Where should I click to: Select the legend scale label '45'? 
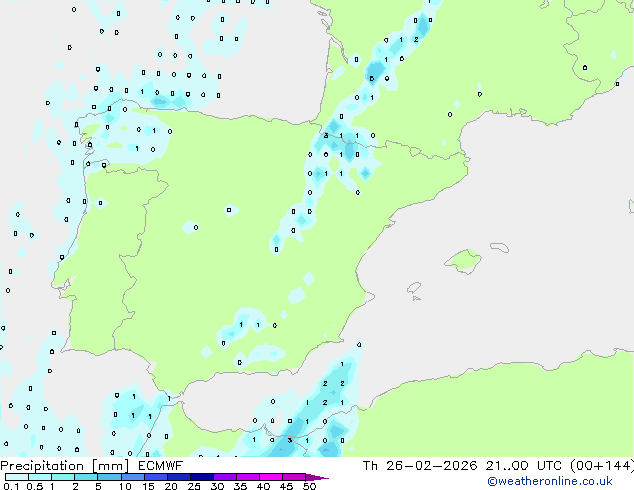tap(287, 486)
